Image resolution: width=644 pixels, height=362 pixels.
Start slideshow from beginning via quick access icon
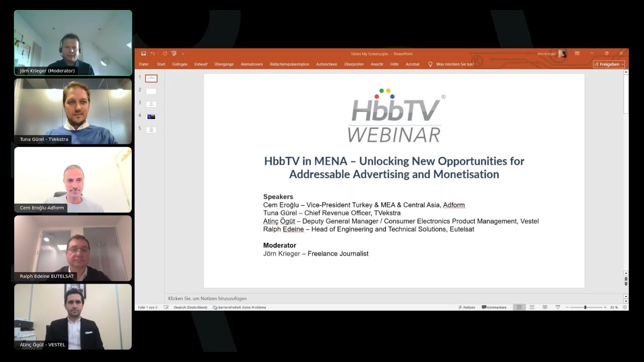pyautogui.click(x=174, y=54)
